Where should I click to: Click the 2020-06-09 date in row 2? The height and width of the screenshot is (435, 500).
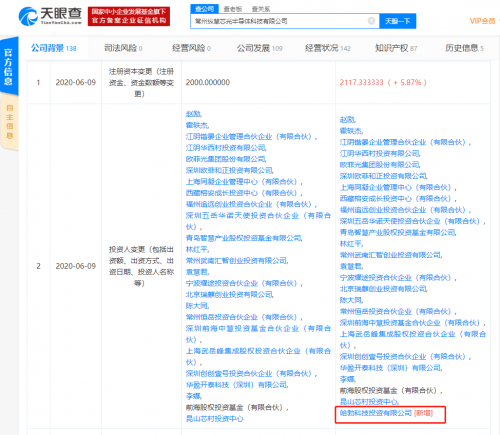coord(76,266)
